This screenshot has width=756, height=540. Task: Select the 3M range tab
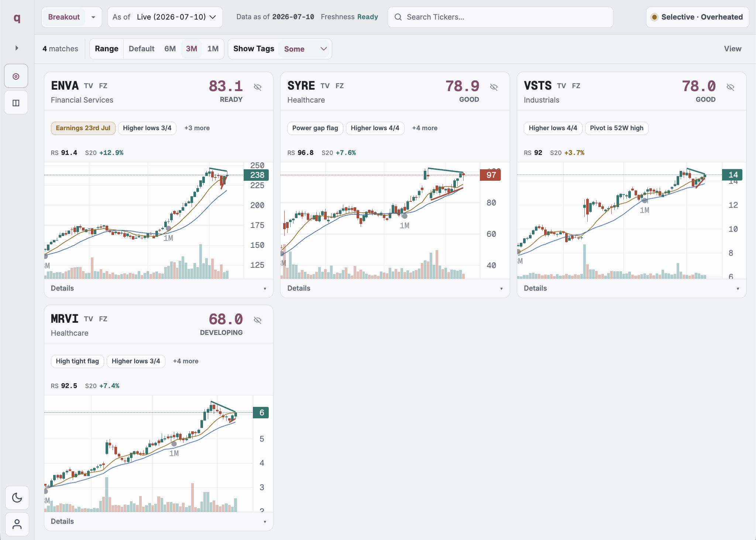point(191,49)
